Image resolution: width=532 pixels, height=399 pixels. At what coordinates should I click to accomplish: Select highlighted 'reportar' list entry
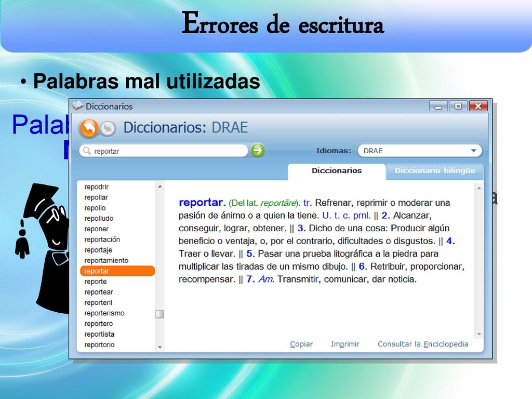pos(117,271)
